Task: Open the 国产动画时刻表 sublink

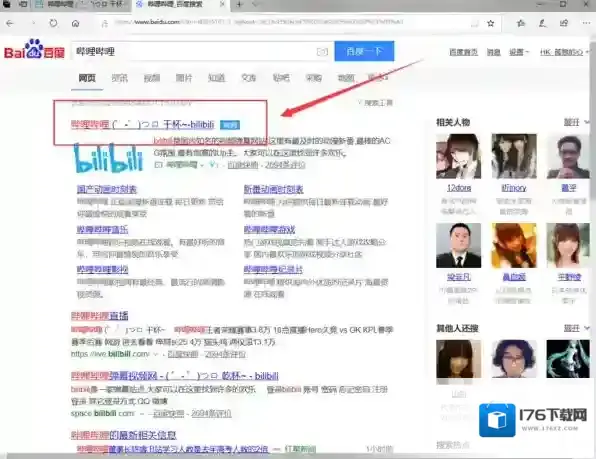Action: click(107, 189)
